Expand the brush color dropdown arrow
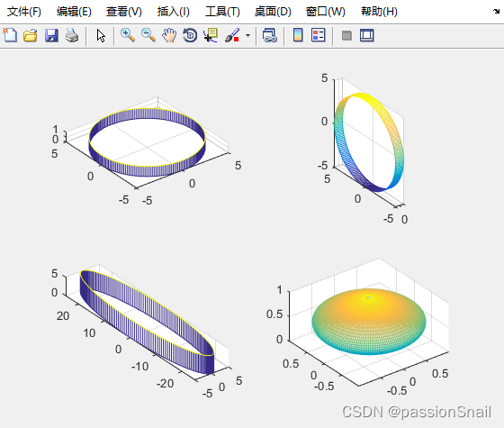Screen dimensions: 504x428 coord(247,35)
